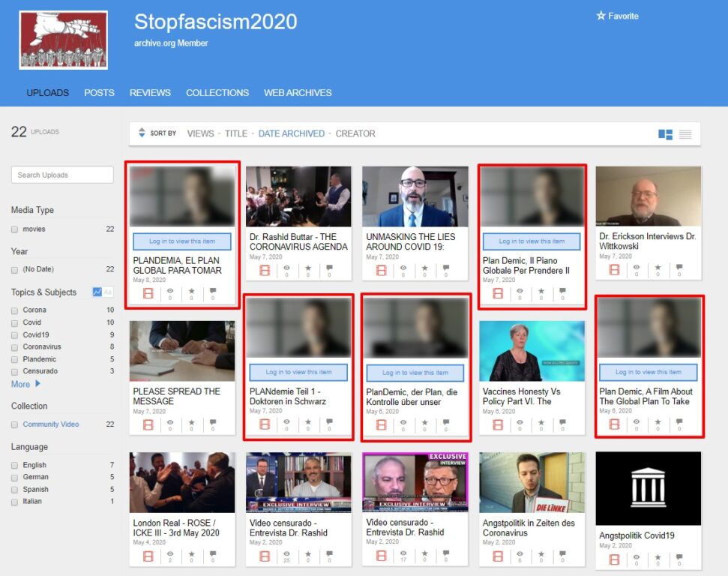Check the Covid19 topic filter
The width and height of the screenshot is (728, 576).
tap(15, 335)
